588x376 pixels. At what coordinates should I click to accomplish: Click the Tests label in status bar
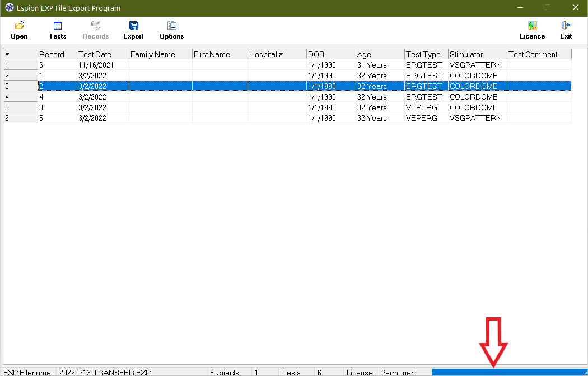coord(291,373)
